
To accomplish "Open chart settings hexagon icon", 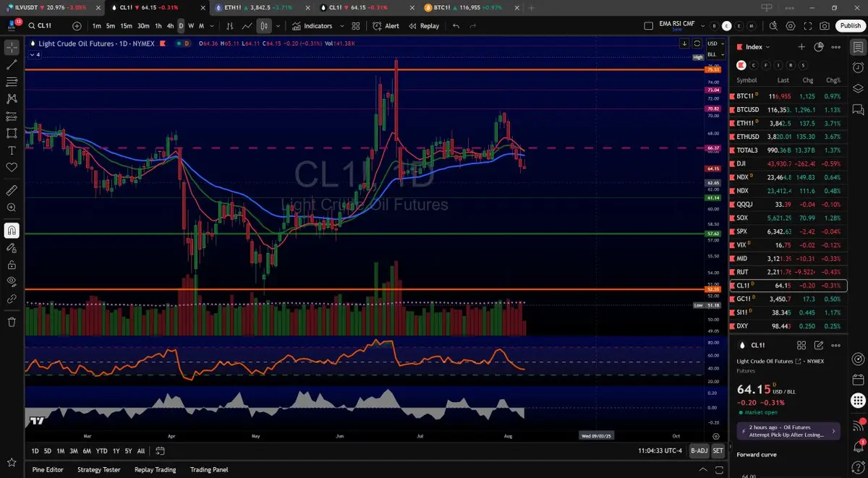I will (790, 25).
